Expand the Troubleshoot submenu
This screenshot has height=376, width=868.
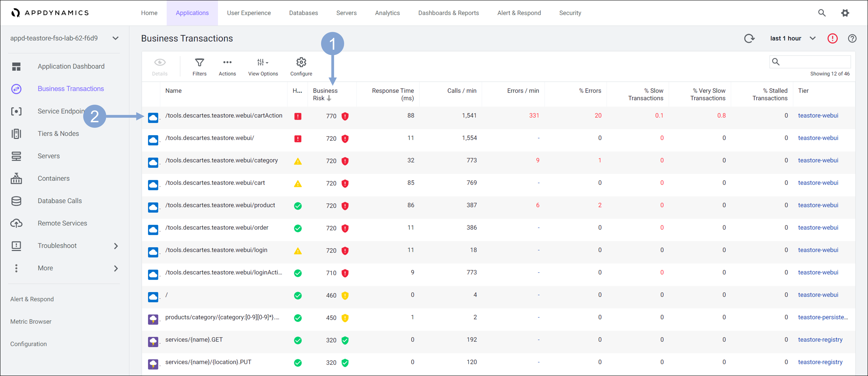click(115, 246)
